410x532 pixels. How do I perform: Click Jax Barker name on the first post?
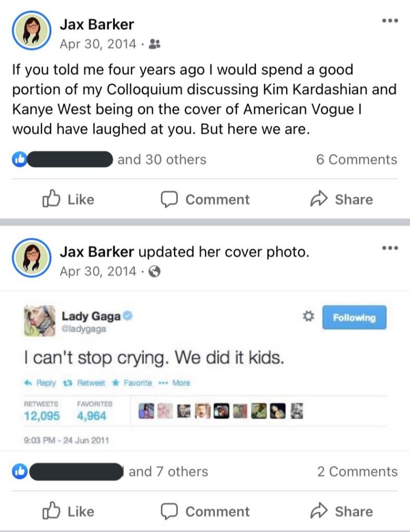[x=97, y=24]
